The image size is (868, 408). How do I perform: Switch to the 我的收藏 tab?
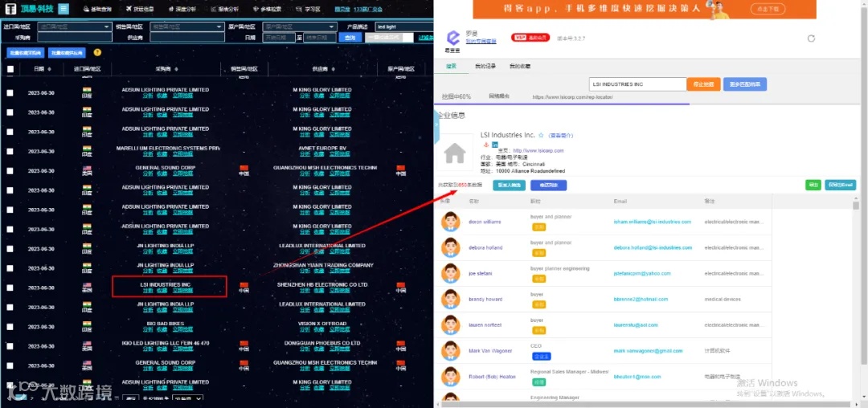520,66
